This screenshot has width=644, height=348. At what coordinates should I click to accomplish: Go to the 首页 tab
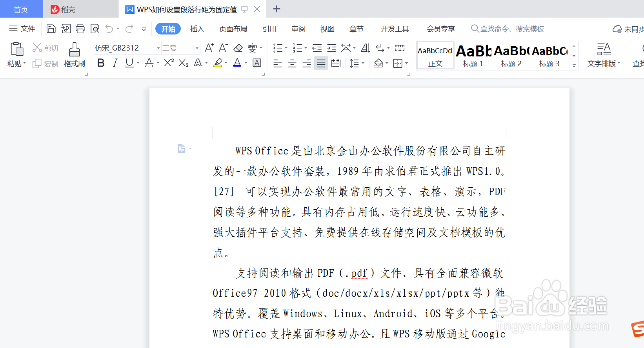tap(21, 9)
